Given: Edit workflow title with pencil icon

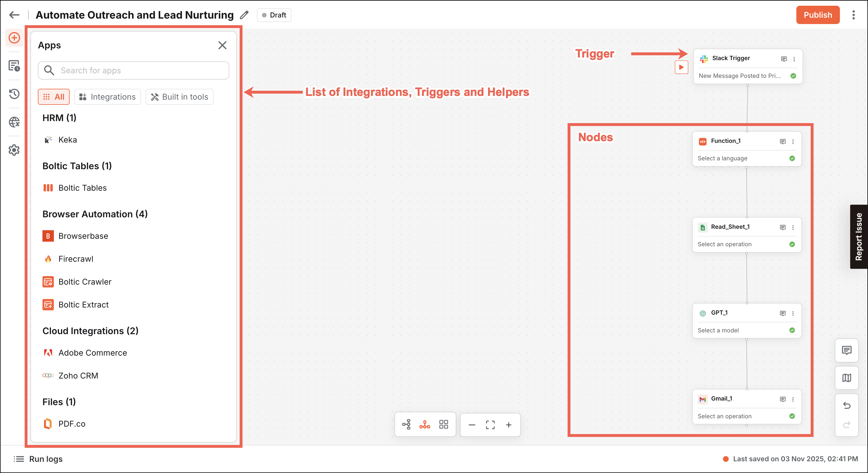Looking at the screenshot, I should coord(244,15).
